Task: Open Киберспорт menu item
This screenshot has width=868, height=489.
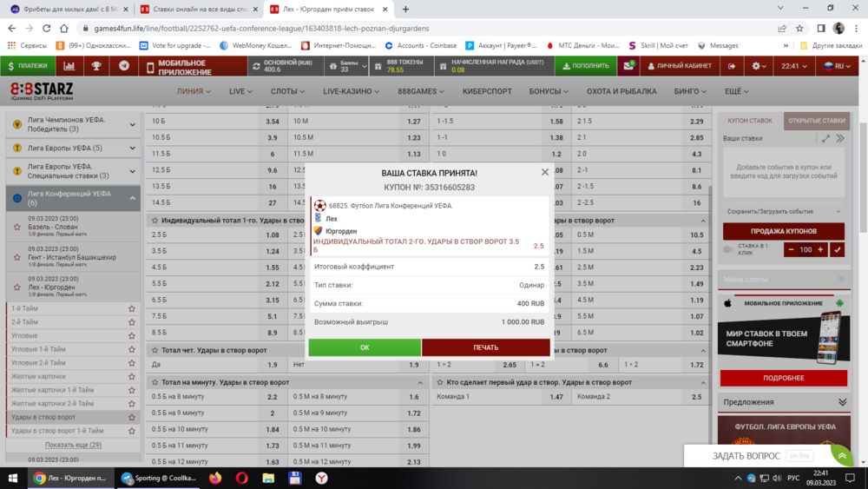Action: [487, 91]
